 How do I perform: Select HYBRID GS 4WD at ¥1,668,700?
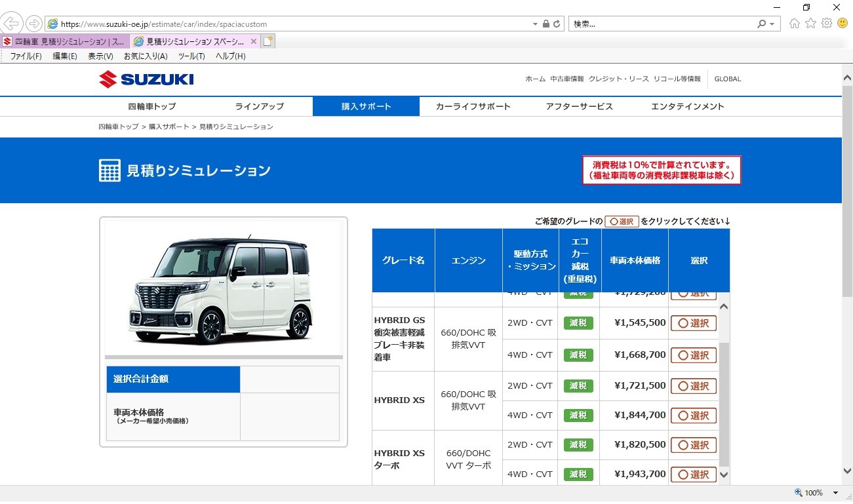tap(693, 355)
